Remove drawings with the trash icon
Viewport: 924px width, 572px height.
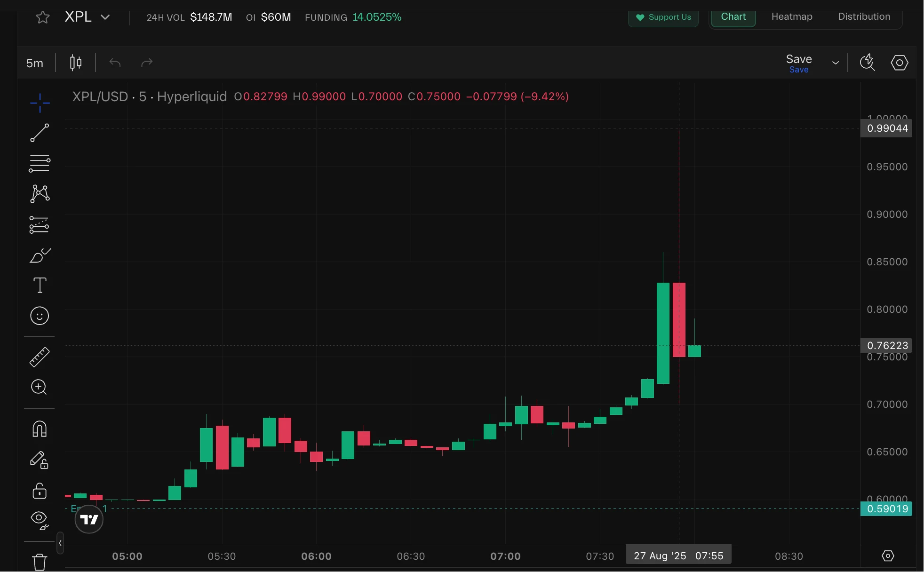coord(40,561)
